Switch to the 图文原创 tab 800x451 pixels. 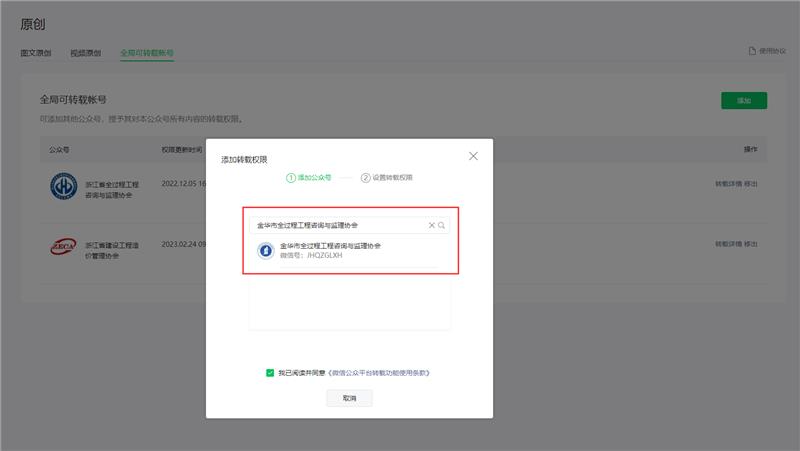(x=36, y=53)
